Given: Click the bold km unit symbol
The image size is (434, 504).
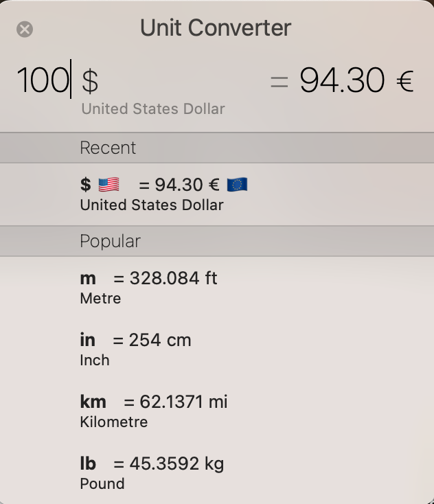Looking at the screenshot, I should point(93,402).
